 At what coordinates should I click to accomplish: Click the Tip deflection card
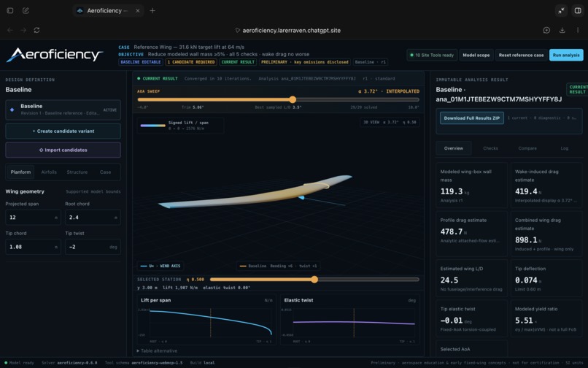pos(546,278)
